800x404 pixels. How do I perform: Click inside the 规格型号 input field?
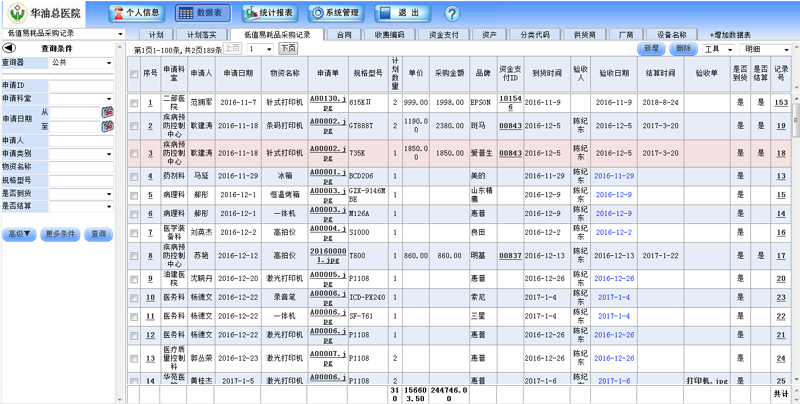[82, 180]
